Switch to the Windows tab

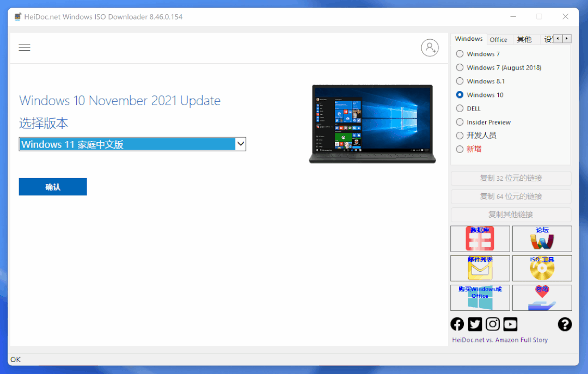(x=469, y=39)
